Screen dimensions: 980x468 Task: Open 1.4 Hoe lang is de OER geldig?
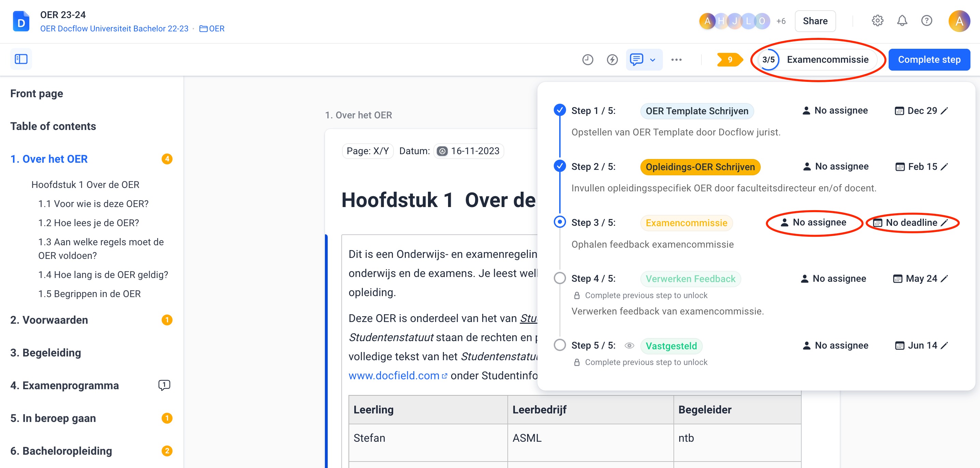(103, 275)
